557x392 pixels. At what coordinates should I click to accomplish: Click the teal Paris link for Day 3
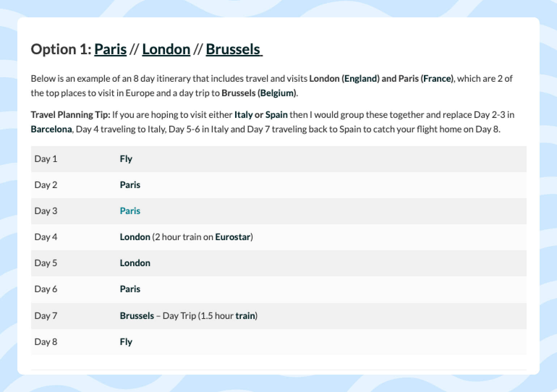[130, 211]
